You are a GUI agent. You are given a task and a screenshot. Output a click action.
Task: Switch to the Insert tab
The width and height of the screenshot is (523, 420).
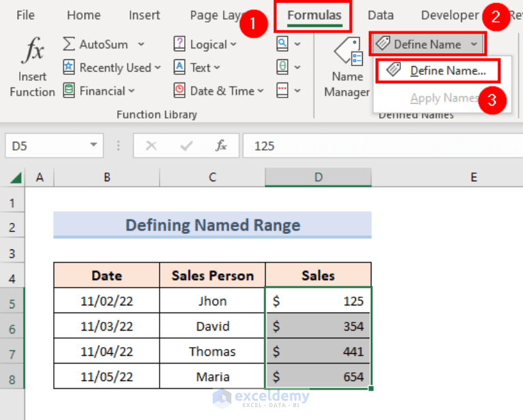click(145, 15)
